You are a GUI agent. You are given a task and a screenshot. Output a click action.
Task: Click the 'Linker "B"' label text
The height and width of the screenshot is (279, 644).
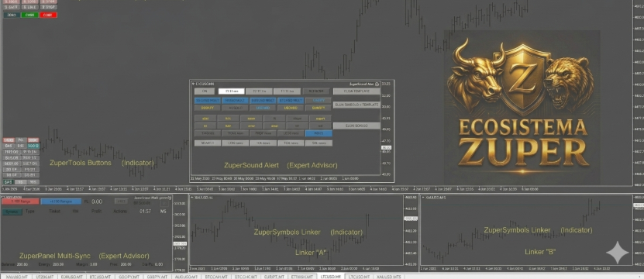(540, 251)
